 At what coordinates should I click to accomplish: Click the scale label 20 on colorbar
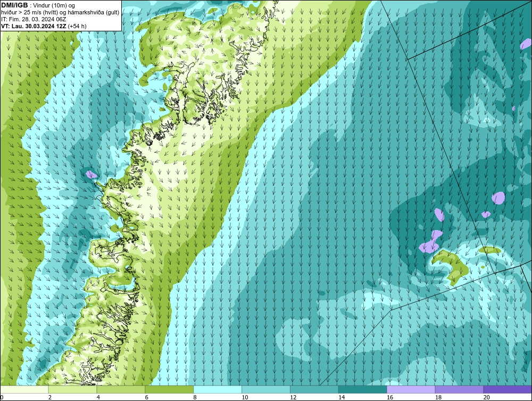487,397
